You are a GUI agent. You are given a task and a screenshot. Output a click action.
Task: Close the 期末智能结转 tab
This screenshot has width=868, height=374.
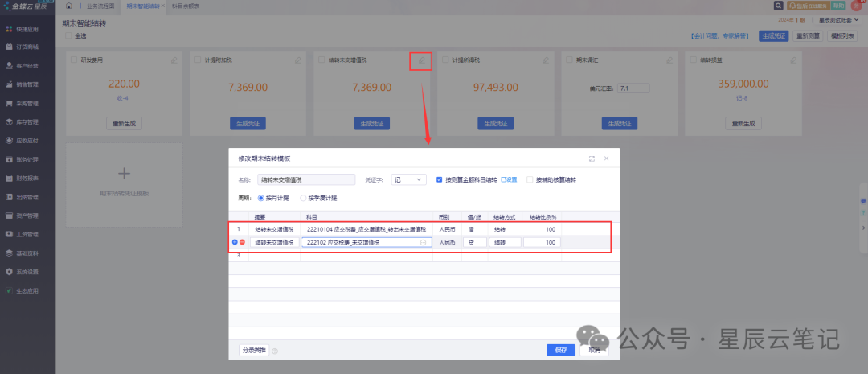[x=162, y=6]
